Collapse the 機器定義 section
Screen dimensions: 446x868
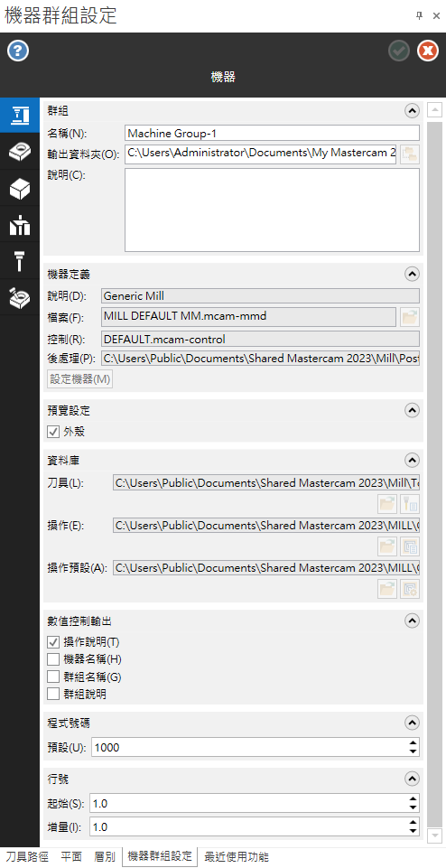tap(412, 274)
